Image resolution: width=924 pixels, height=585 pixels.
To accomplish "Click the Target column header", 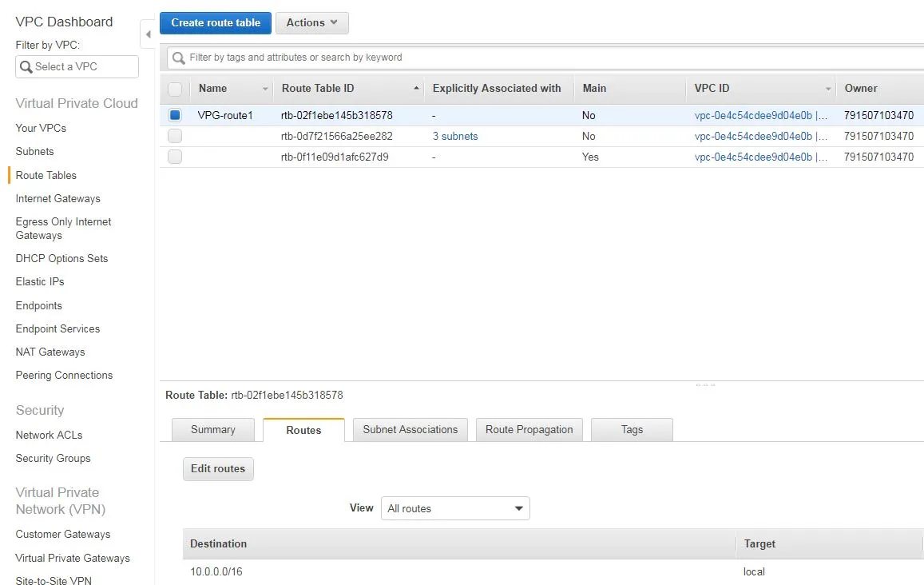I will point(759,543).
